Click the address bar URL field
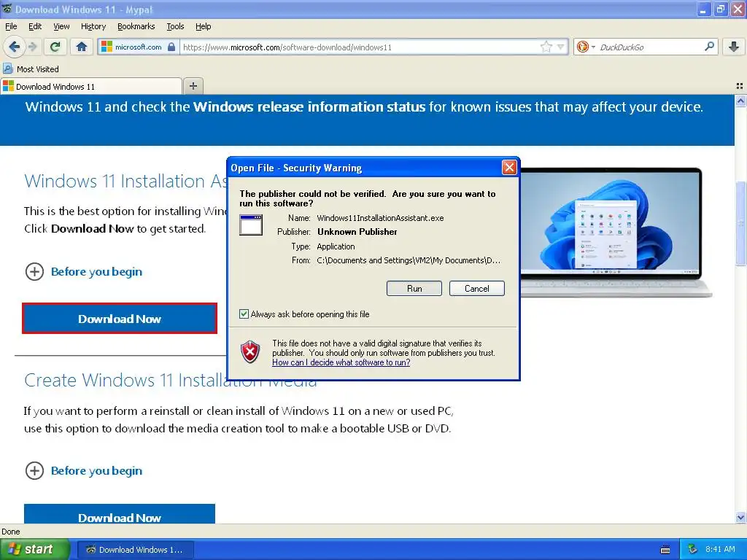 360,47
